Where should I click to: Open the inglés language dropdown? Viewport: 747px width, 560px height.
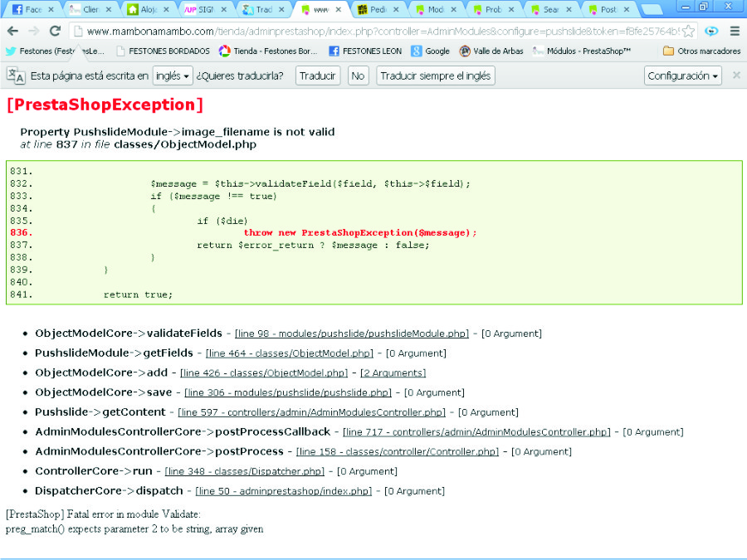point(173,75)
